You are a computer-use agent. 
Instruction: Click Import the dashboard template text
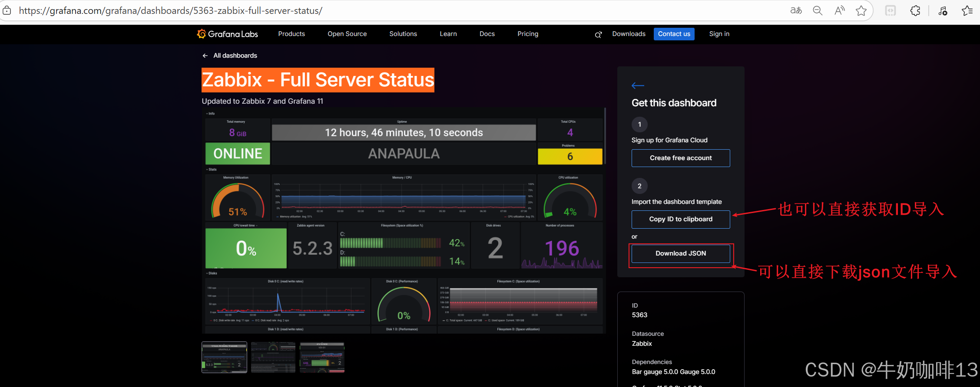[x=676, y=202]
